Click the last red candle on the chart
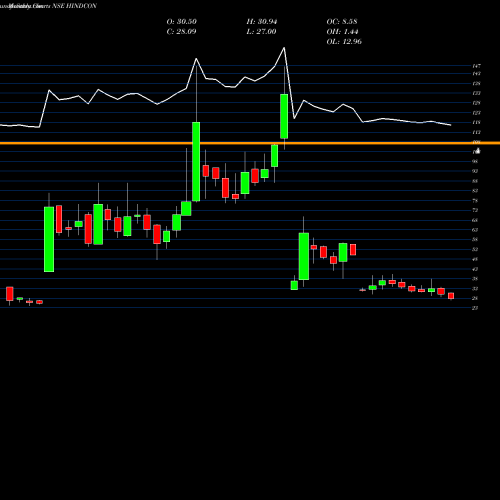The width and height of the screenshot is (500, 500). (451, 296)
